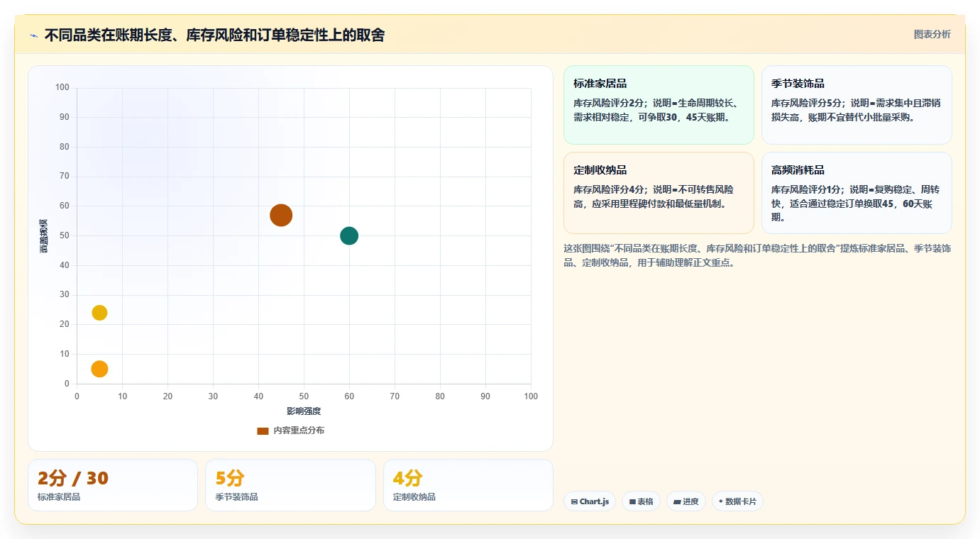Click the 4分 定制收纳品 stat card

pyautogui.click(x=468, y=485)
